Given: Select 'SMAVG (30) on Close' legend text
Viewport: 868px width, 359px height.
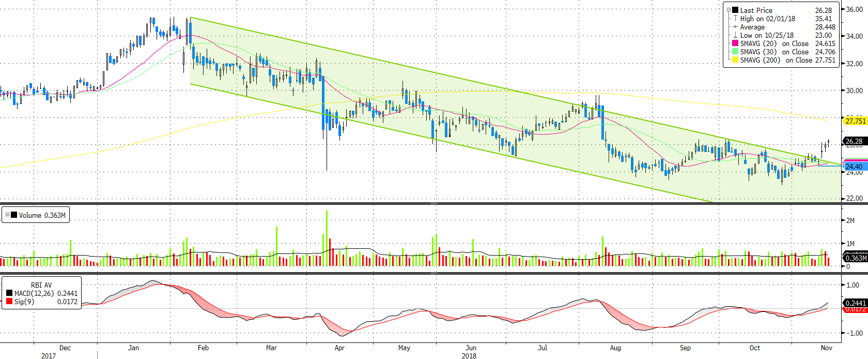Looking at the screenshot, I should (x=774, y=52).
